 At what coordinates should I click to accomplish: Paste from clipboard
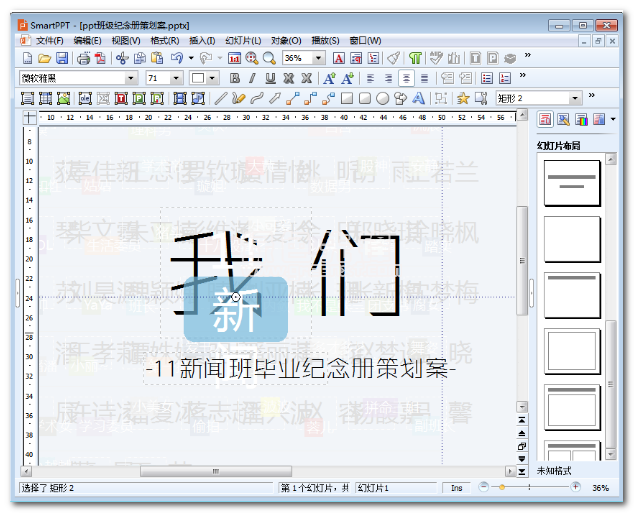tap(157, 58)
